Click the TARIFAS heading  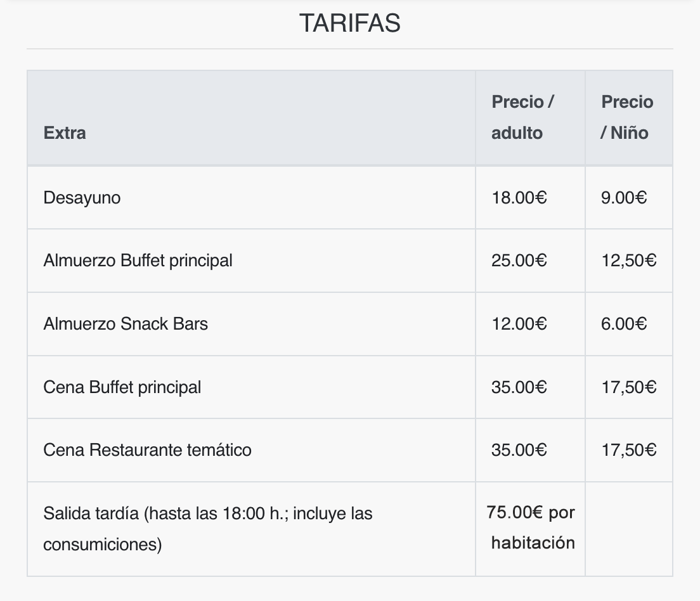[349, 23]
